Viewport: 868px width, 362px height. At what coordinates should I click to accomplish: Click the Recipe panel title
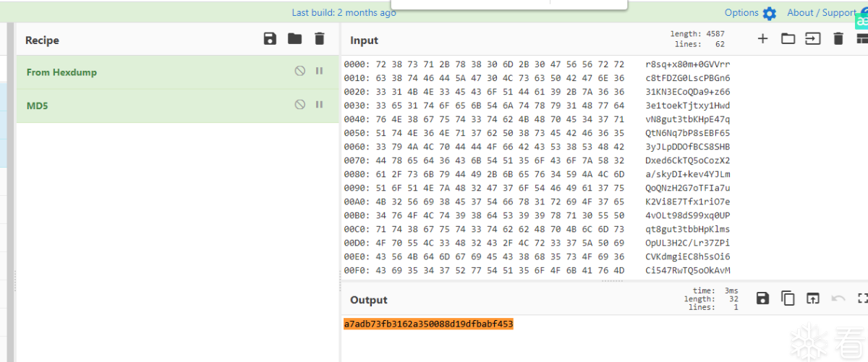(42, 40)
